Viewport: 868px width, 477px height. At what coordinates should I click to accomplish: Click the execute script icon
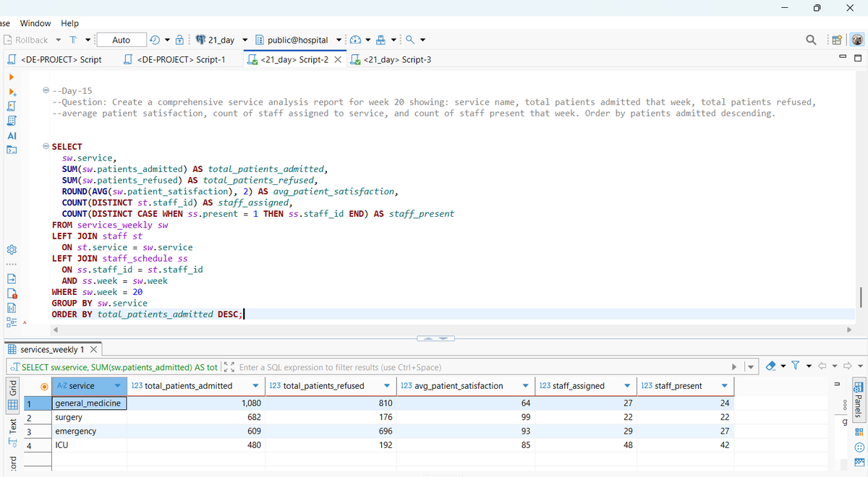coord(11,106)
